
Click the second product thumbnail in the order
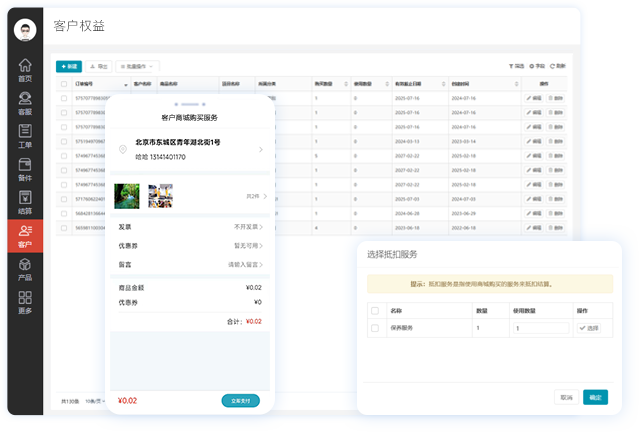point(160,196)
